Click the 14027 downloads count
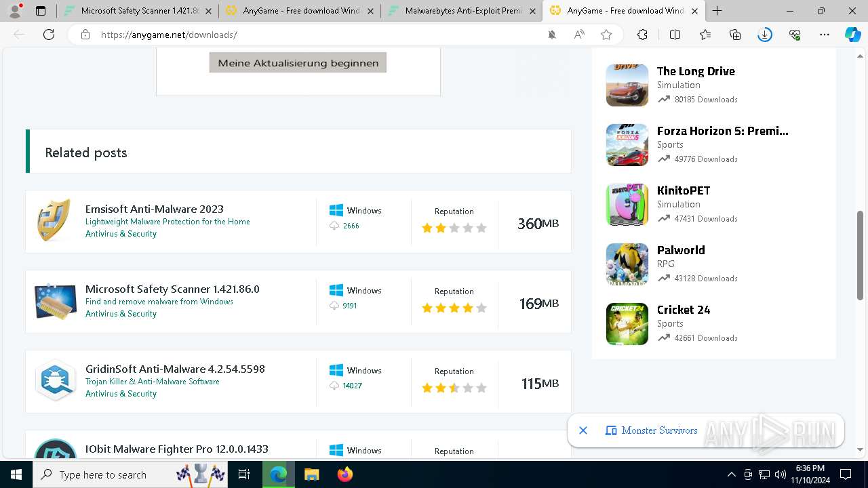The height and width of the screenshot is (488, 868). click(352, 386)
